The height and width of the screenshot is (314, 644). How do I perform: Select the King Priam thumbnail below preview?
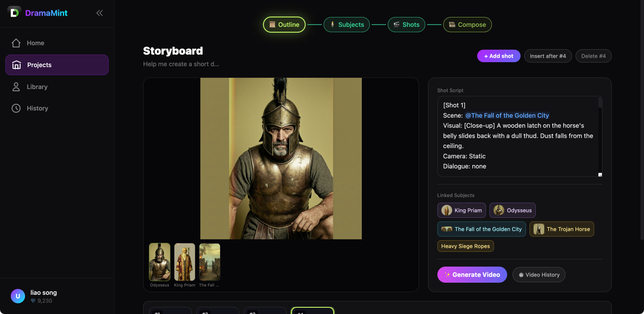185,262
